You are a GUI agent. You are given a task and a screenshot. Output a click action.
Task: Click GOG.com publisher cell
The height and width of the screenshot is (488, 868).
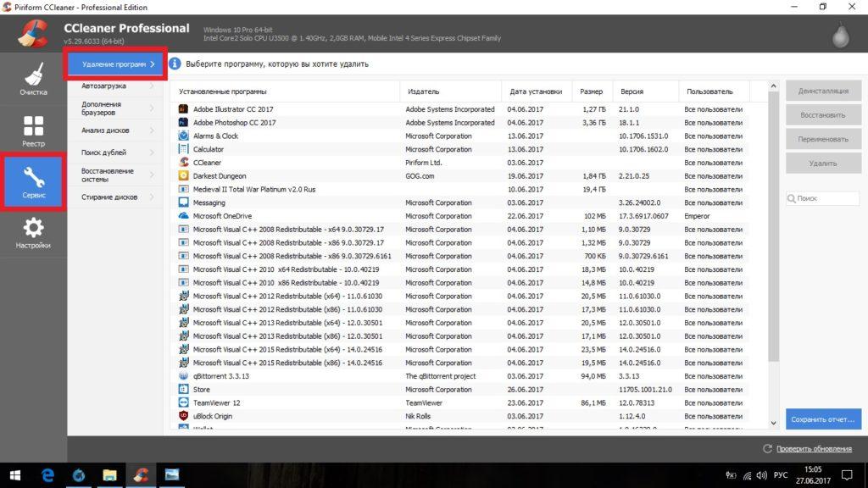(420, 176)
